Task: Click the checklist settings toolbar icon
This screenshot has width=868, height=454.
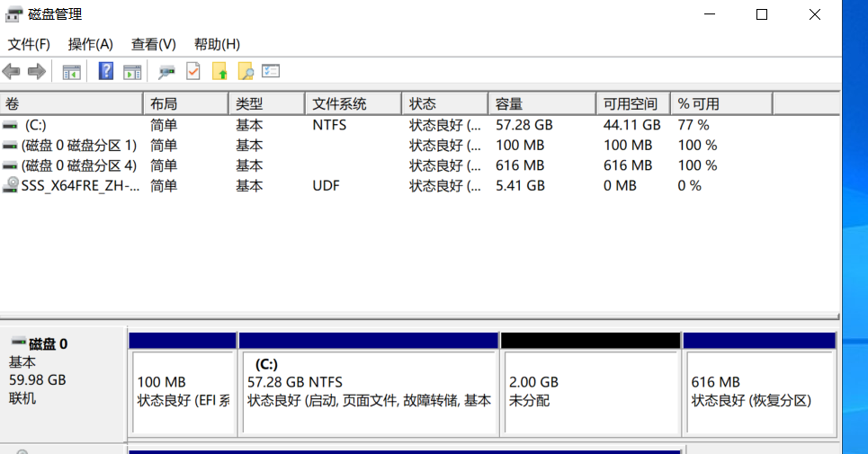Action: (x=271, y=72)
